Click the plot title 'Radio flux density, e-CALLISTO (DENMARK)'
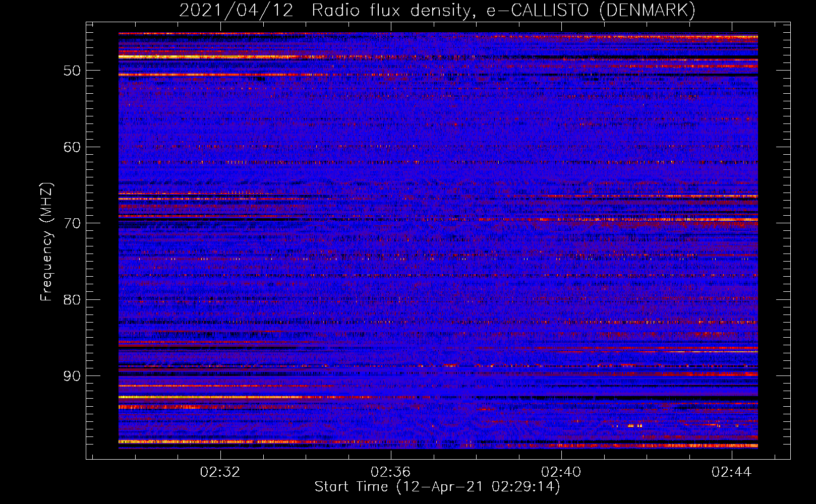The height and width of the screenshot is (504, 816). [x=503, y=10]
